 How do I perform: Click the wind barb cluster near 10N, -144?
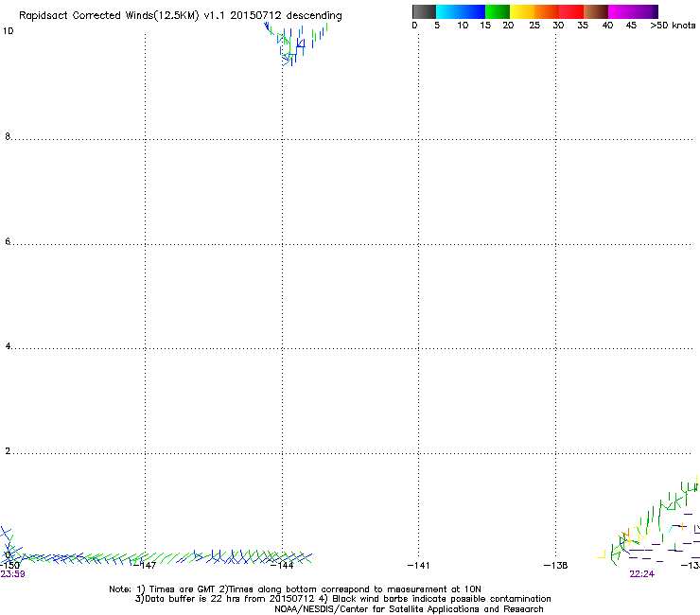tap(296, 44)
